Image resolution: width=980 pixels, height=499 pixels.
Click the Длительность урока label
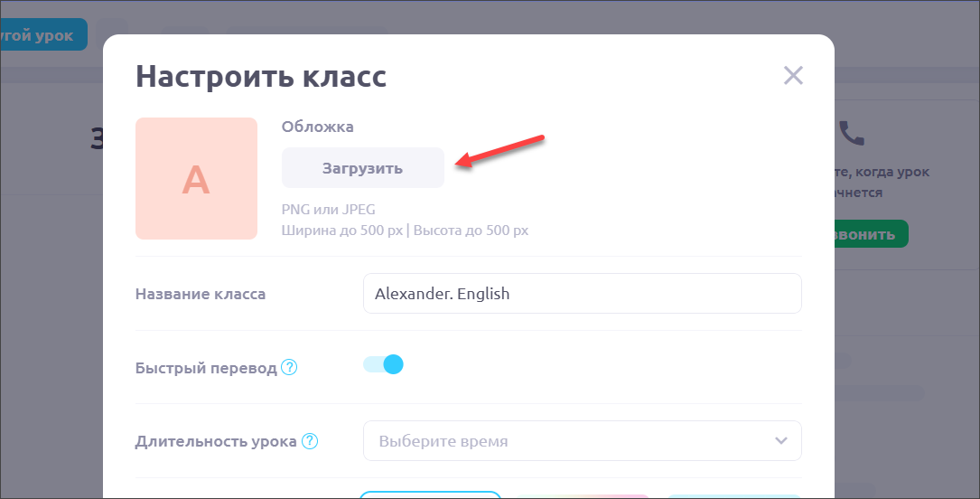coord(216,441)
